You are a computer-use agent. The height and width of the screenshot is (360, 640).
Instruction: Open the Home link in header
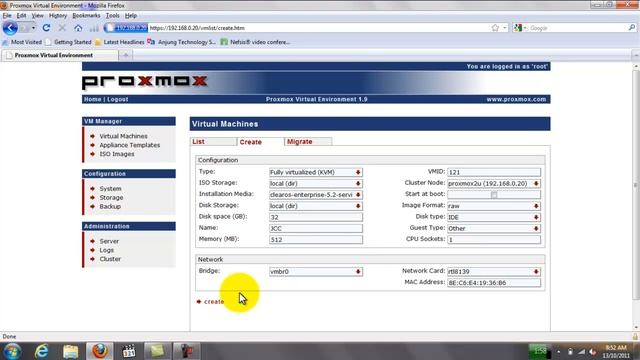coord(93,99)
